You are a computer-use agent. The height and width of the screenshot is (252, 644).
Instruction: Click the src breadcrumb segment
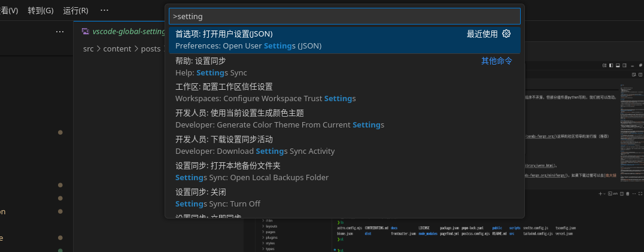89,49
